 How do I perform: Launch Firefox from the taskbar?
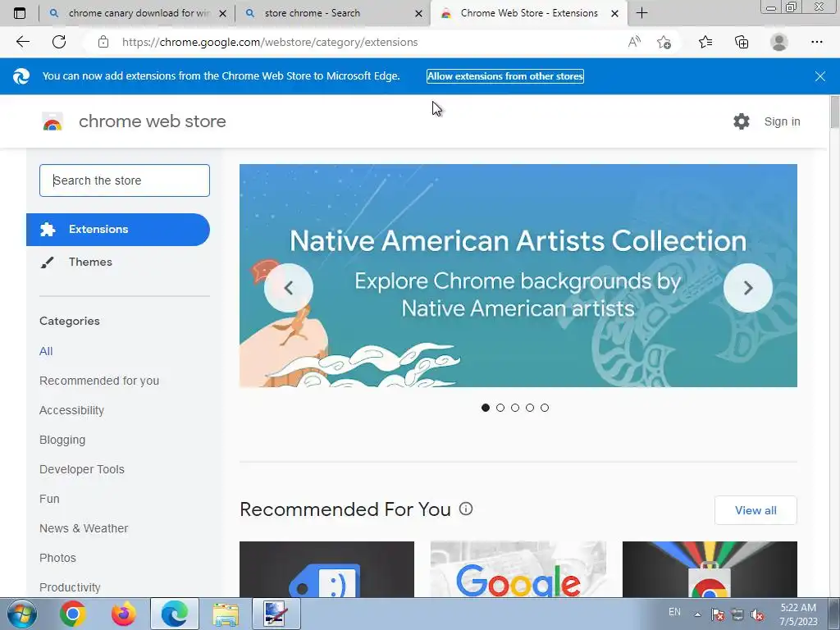[x=123, y=614]
